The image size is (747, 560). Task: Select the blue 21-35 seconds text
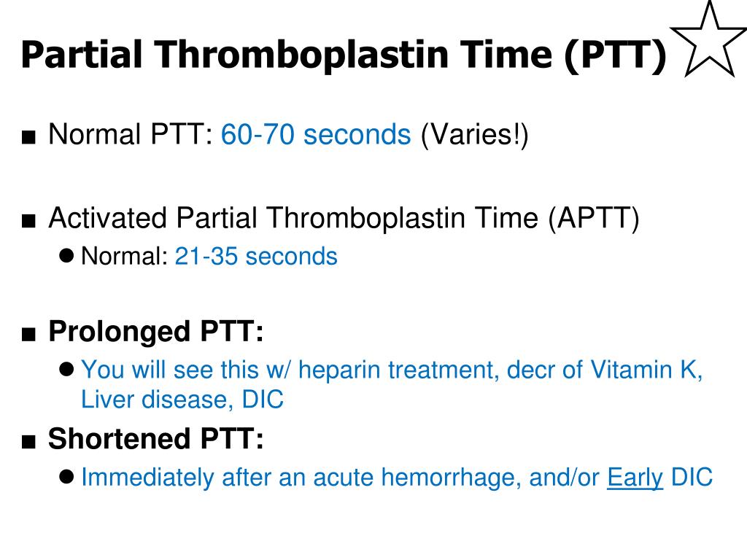(256, 256)
